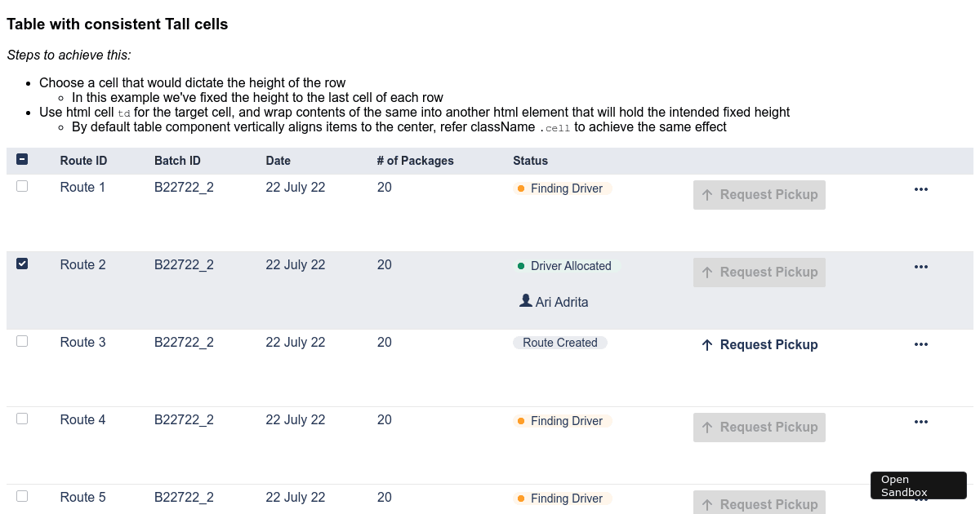980x514 pixels.
Task: Click the Route ID column header
Action: pos(83,161)
